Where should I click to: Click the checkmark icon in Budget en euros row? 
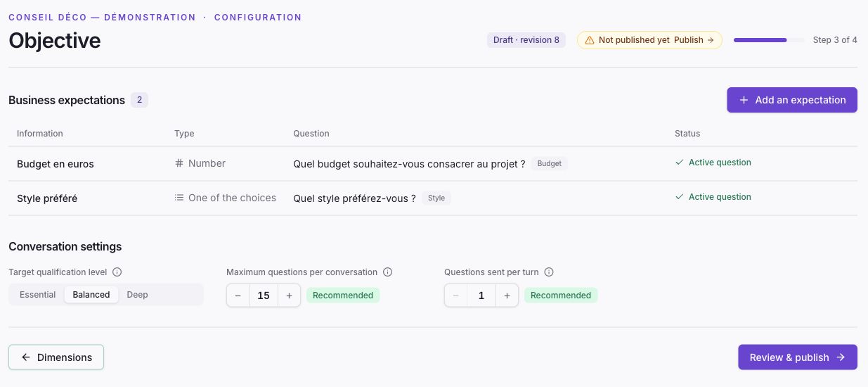(x=679, y=163)
